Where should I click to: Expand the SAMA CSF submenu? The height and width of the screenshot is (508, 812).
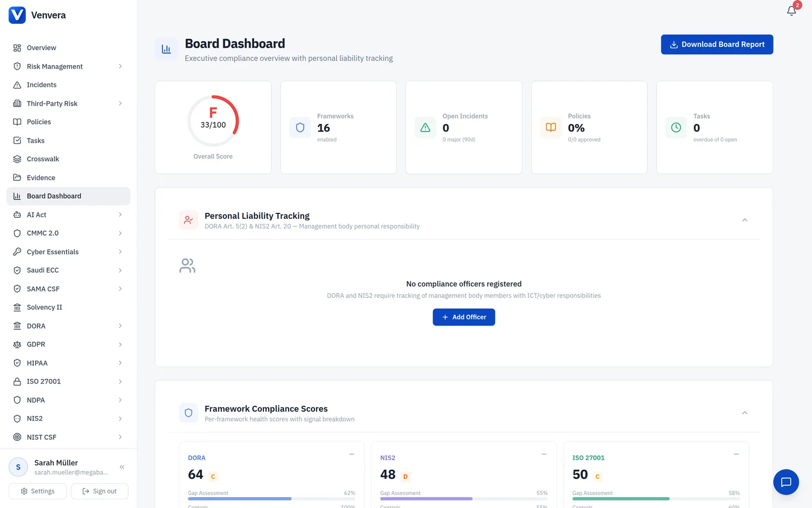click(x=120, y=289)
